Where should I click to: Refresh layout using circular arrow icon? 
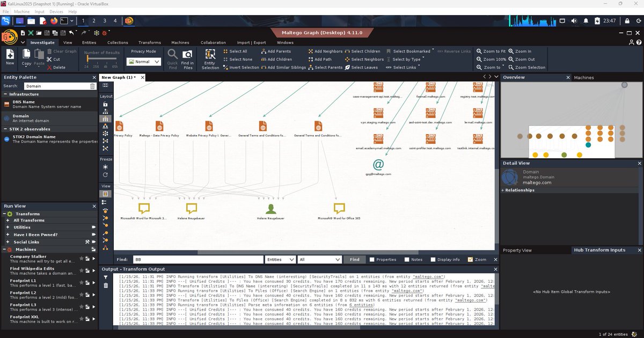(x=105, y=174)
